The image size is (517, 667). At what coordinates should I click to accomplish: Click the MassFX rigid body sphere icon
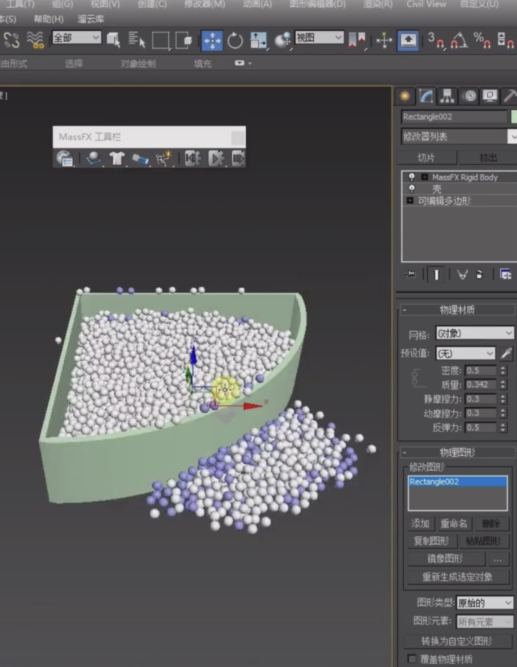click(x=94, y=158)
